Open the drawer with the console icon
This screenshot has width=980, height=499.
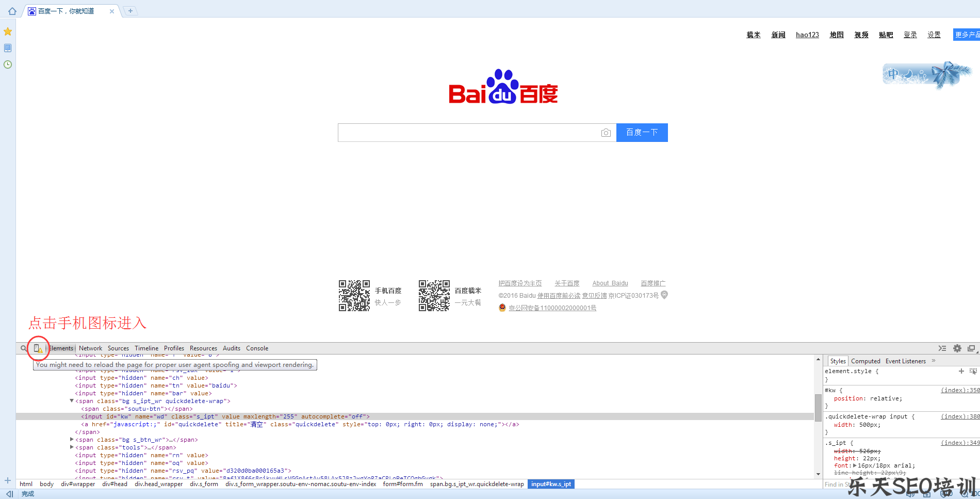pyautogui.click(x=943, y=348)
